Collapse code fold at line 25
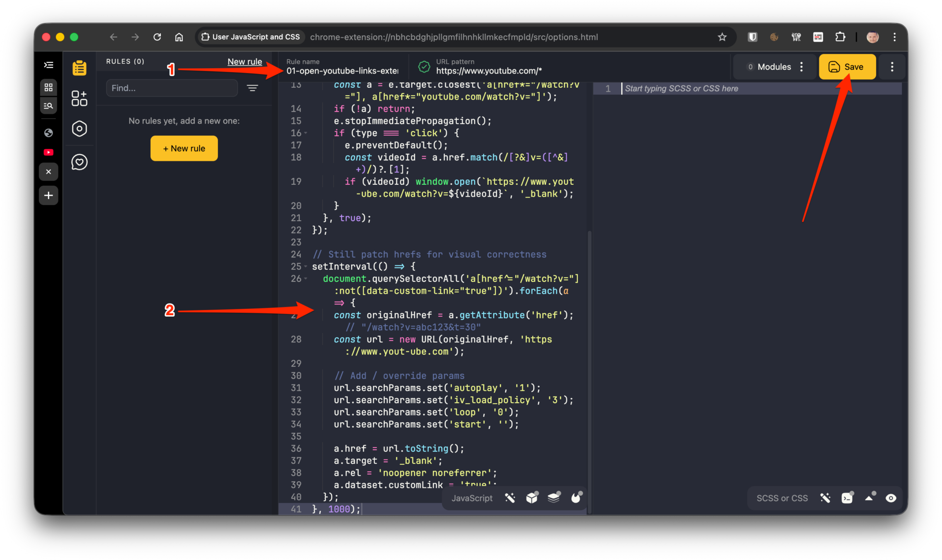The height and width of the screenshot is (560, 942). click(306, 267)
